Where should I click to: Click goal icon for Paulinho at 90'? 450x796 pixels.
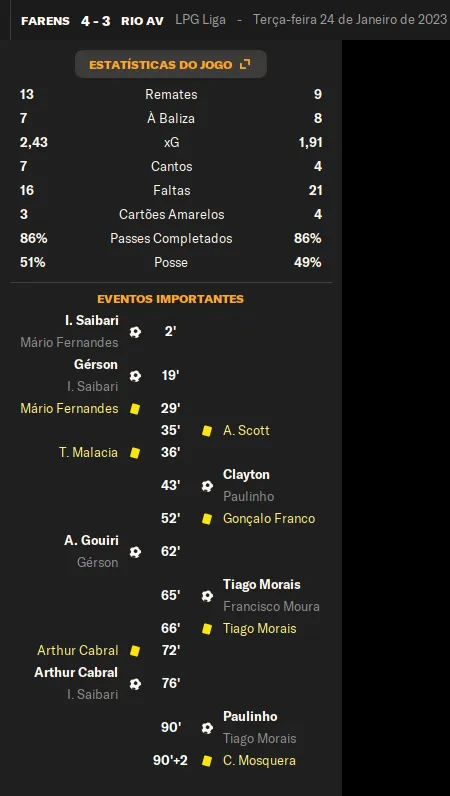(207, 728)
